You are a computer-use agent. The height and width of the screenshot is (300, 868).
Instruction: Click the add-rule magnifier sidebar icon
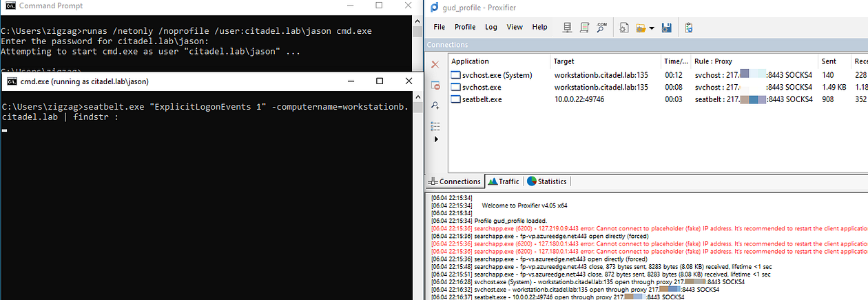[435, 106]
